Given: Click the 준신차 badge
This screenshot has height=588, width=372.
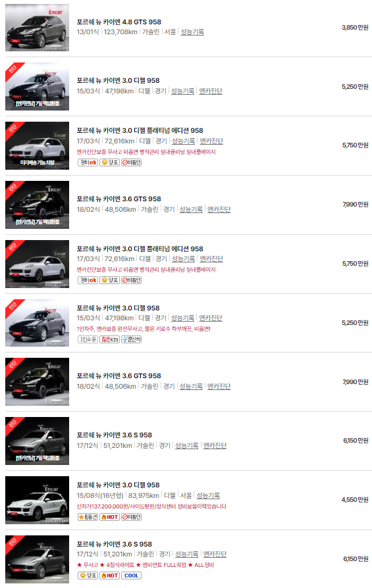Looking at the screenshot, I should (x=132, y=339).
